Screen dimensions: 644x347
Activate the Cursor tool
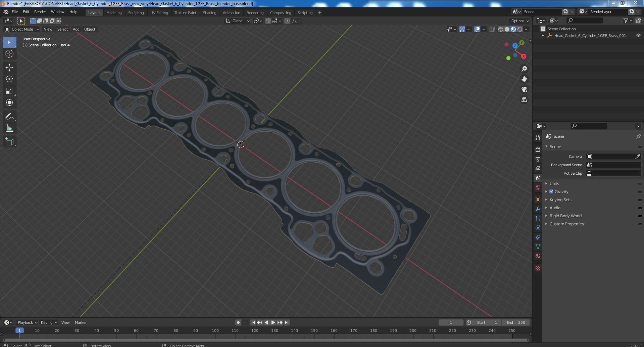(x=9, y=54)
